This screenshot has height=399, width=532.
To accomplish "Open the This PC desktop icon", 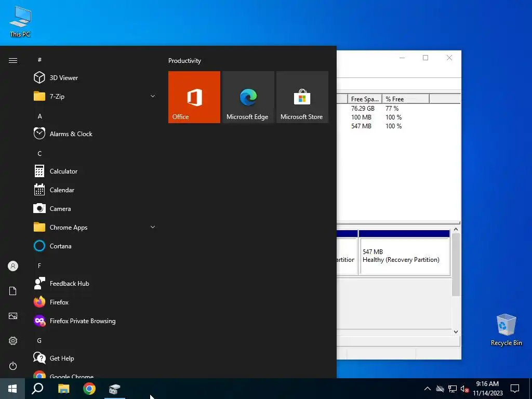I will click(20, 22).
